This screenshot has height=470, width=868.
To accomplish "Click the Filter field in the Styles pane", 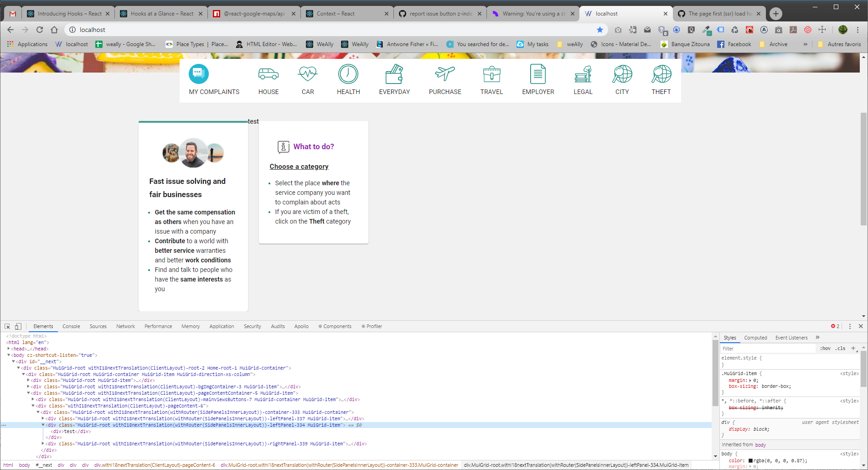I will coord(766,348).
